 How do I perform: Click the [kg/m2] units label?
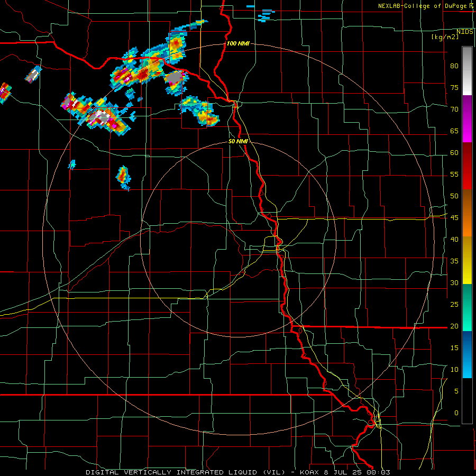point(445,37)
